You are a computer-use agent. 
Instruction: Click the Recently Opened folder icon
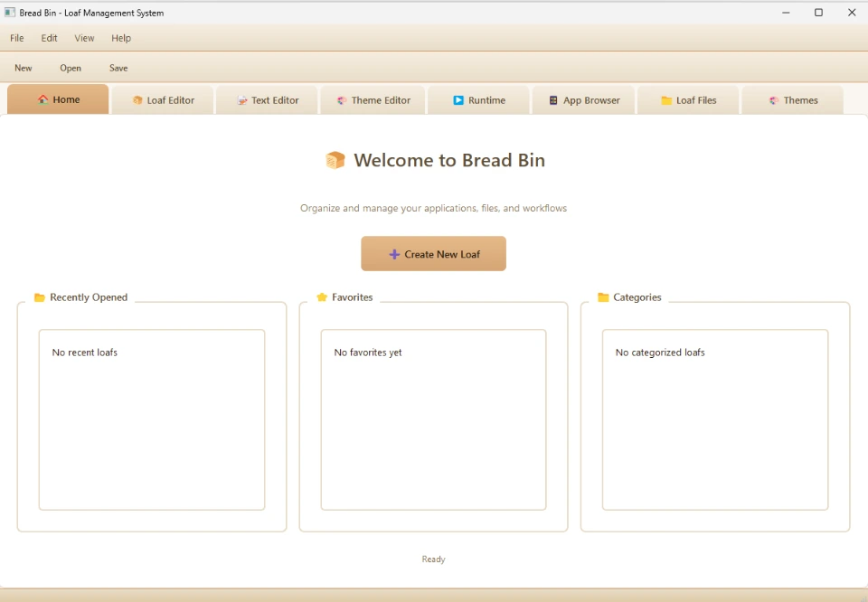[39, 297]
